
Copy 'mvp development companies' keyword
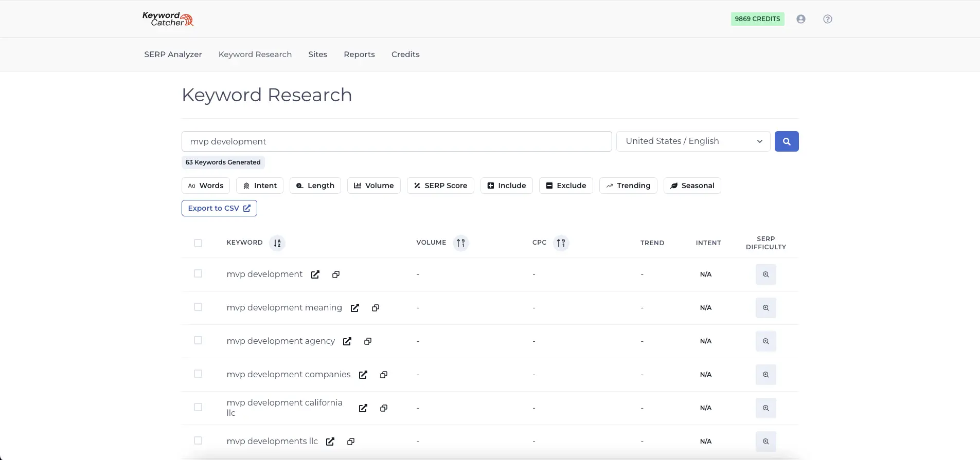click(x=384, y=375)
